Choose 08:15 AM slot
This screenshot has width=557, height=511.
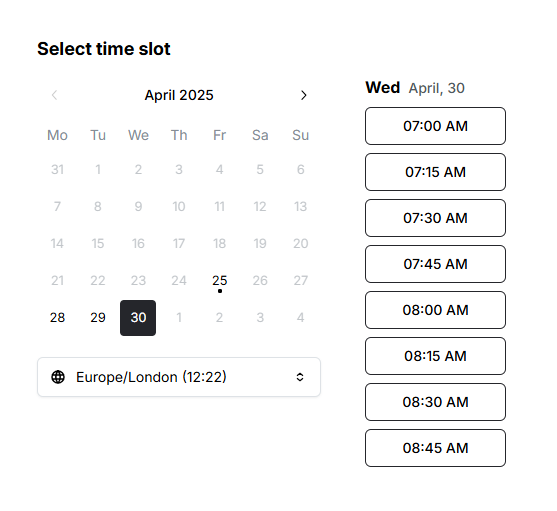pyautogui.click(x=435, y=356)
